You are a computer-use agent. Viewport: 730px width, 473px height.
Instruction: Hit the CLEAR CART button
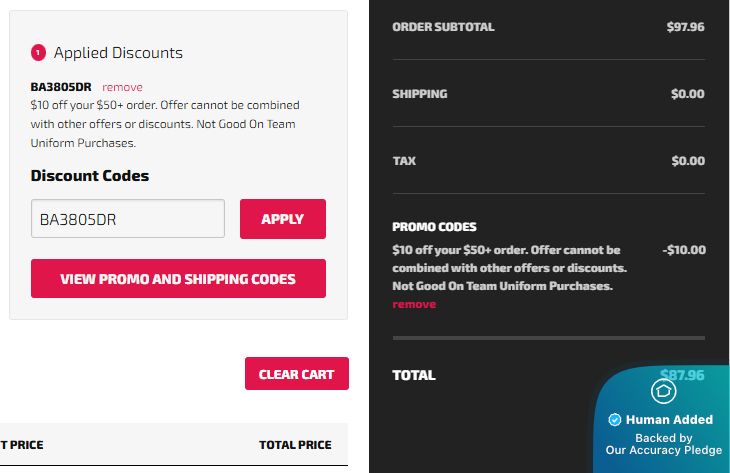click(296, 374)
